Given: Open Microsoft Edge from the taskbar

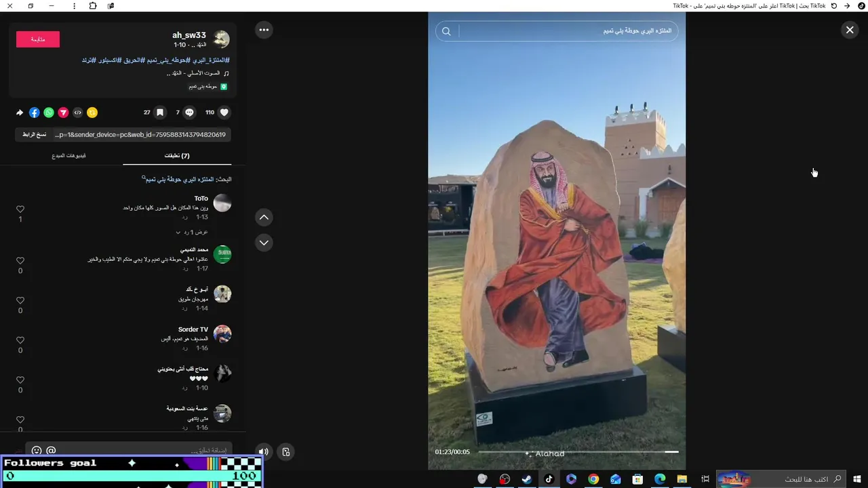Looking at the screenshot, I should (x=660, y=479).
